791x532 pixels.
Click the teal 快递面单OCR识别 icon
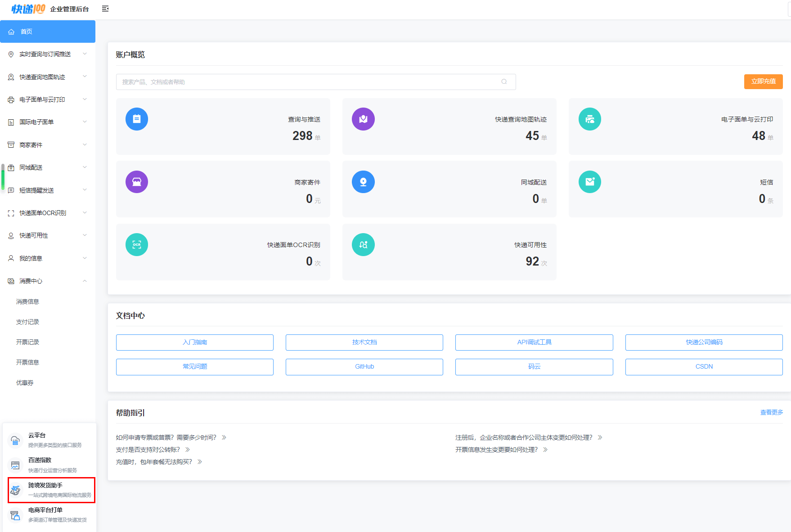(137, 245)
